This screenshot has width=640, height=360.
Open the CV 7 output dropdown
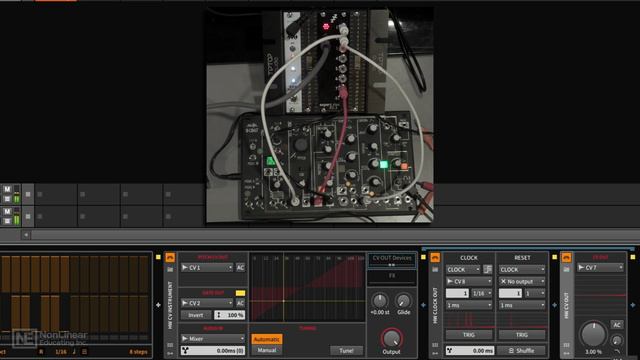click(600, 268)
